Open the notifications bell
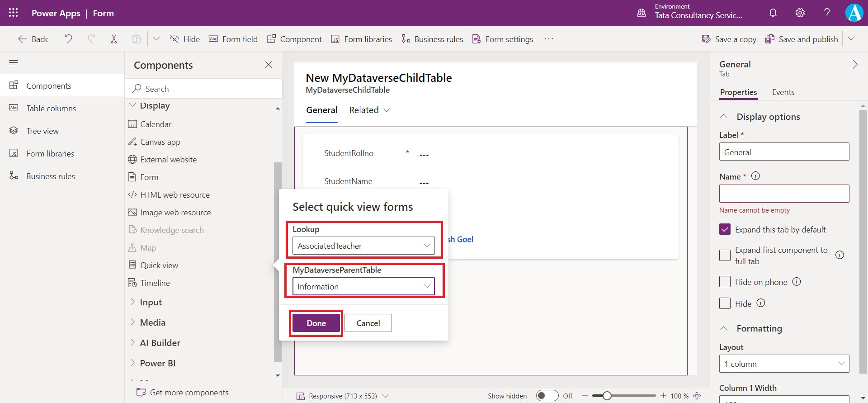Screen dimensions: 868x403 773,13
